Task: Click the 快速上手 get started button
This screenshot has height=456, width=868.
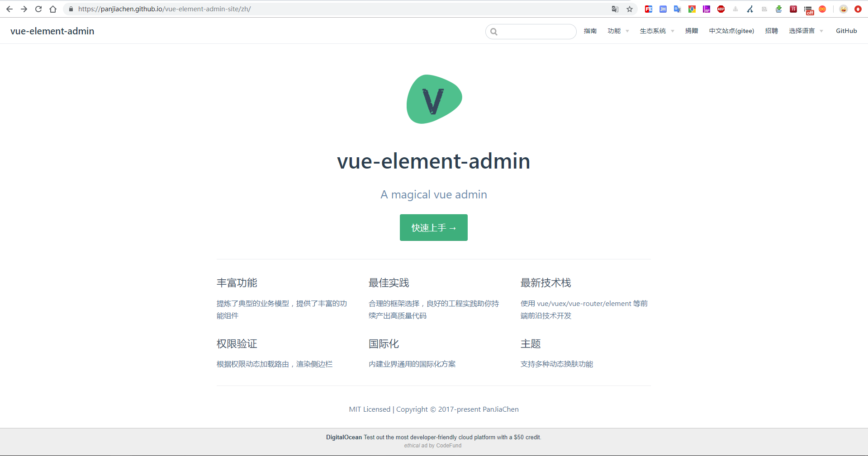Action: [x=434, y=227]
